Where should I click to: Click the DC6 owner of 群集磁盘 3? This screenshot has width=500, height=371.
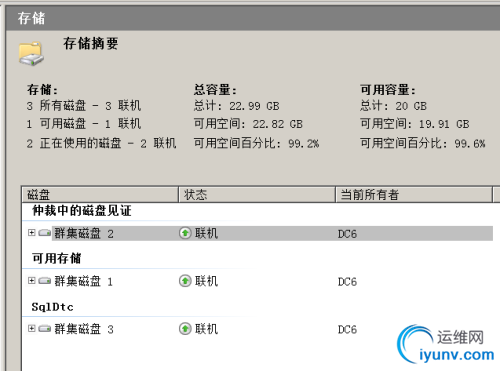pos(347,330)
